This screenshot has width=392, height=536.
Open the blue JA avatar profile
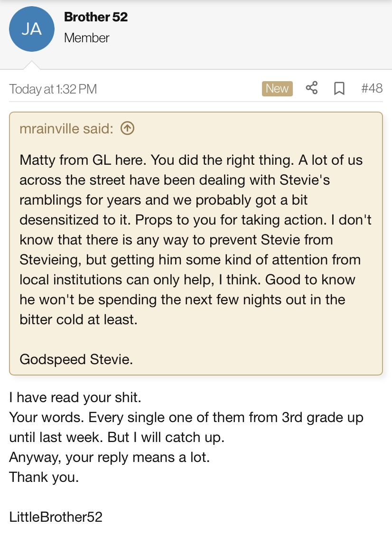(32, 29)
